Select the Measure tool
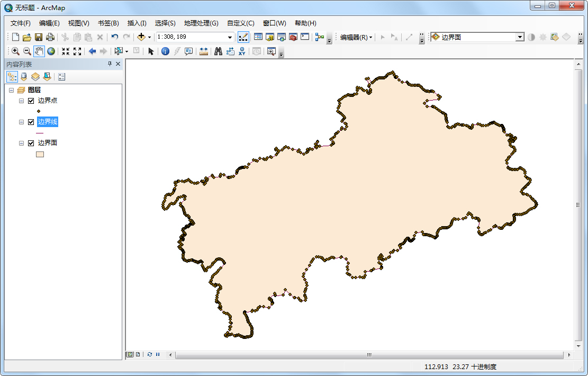588x376 pixels. coord(203,51)
